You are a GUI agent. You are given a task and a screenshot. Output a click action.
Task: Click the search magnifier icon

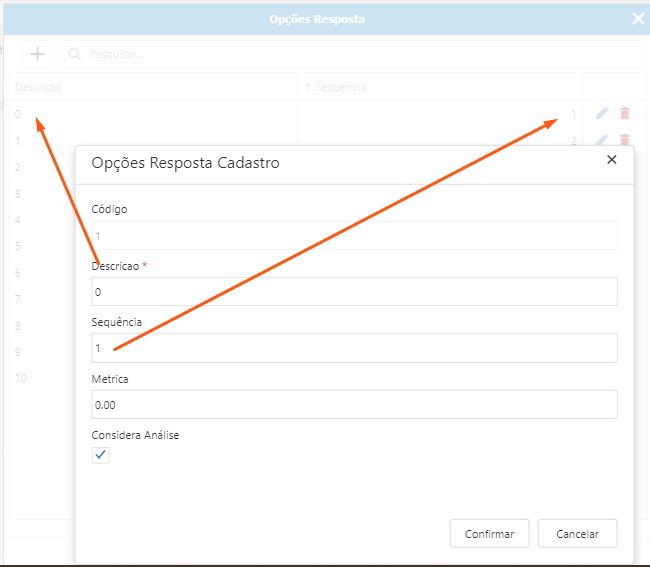pyautogui.click(x=75, y=54)
